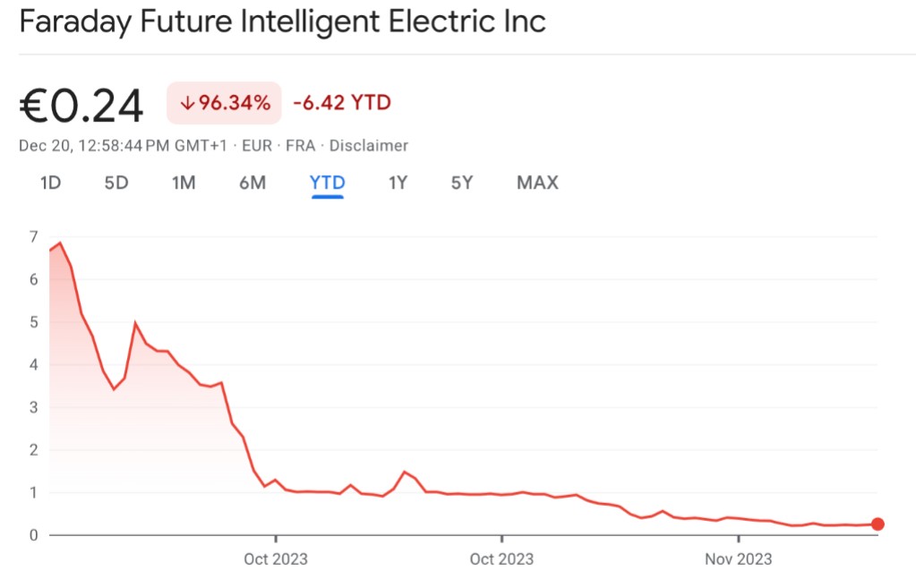Click the highest peak of the chart line
This screenshot has height=588, width=916.
pos(60,243)
